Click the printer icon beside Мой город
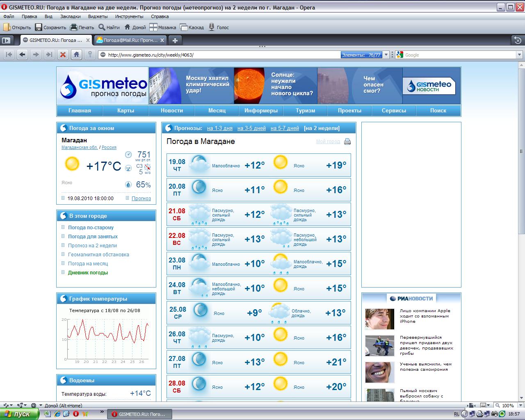The height and width of the screenshot is (420, 525). 347,142
